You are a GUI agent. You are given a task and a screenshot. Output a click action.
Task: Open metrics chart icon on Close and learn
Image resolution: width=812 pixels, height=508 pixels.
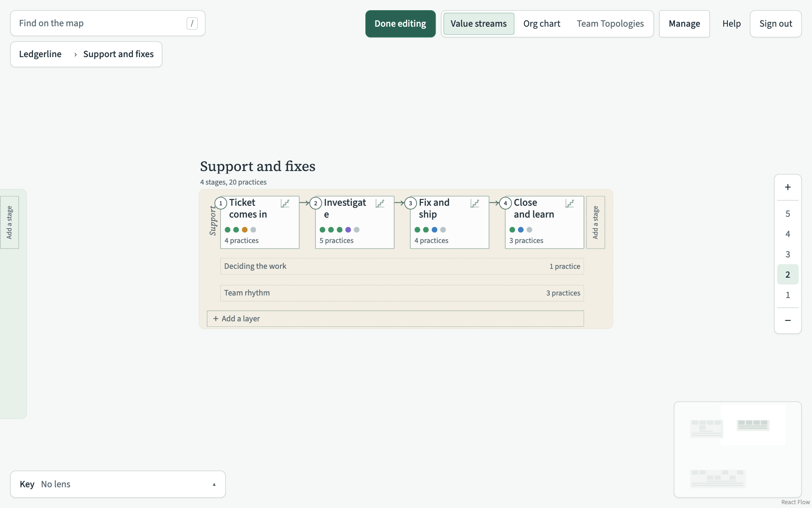[x=570, y=204]
